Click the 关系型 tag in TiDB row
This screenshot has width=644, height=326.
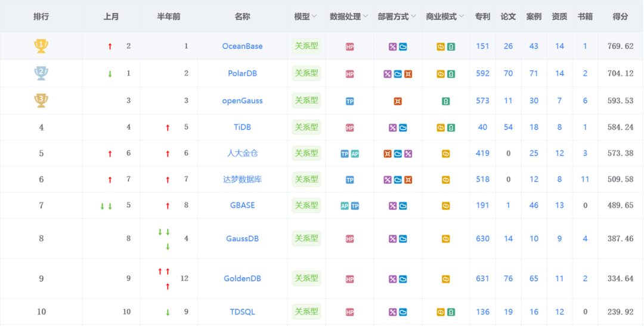[x=306, y=127]
